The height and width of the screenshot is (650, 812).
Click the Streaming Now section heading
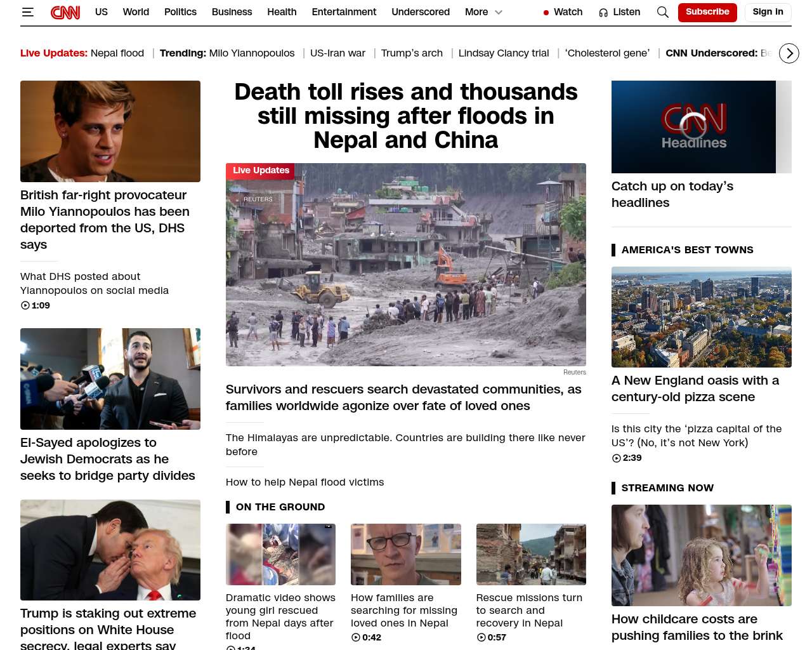coord(667,488)
